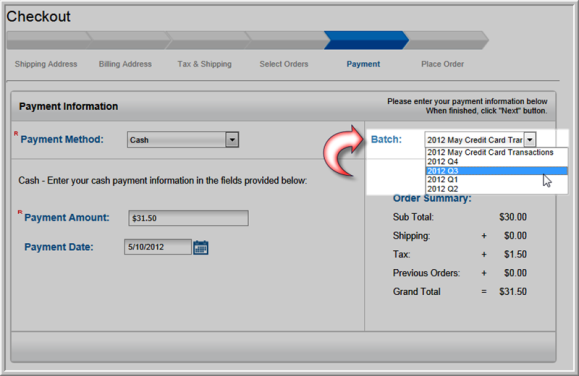The height and width of the screenshot is (376, 579).
Task: Collapse the Batch dropdown arrow
Action: point(530,140)
